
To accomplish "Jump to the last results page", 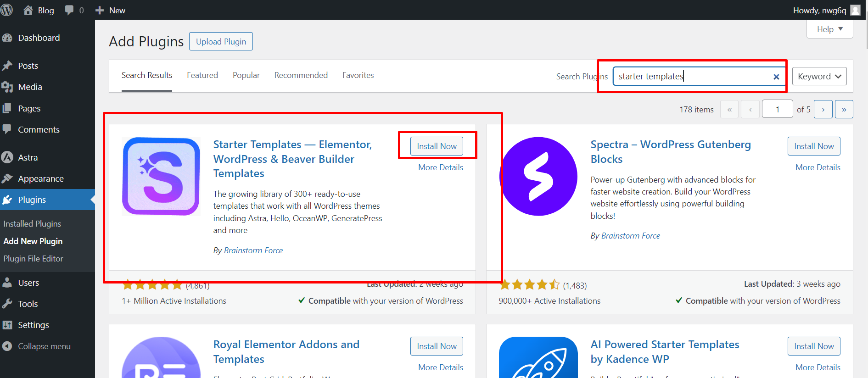I will coord(844,109).
